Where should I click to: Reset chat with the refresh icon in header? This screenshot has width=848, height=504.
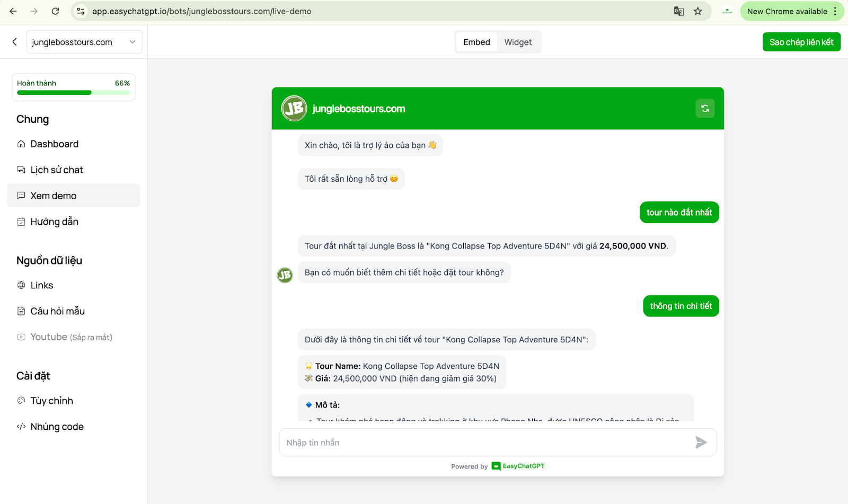(705, 109)
